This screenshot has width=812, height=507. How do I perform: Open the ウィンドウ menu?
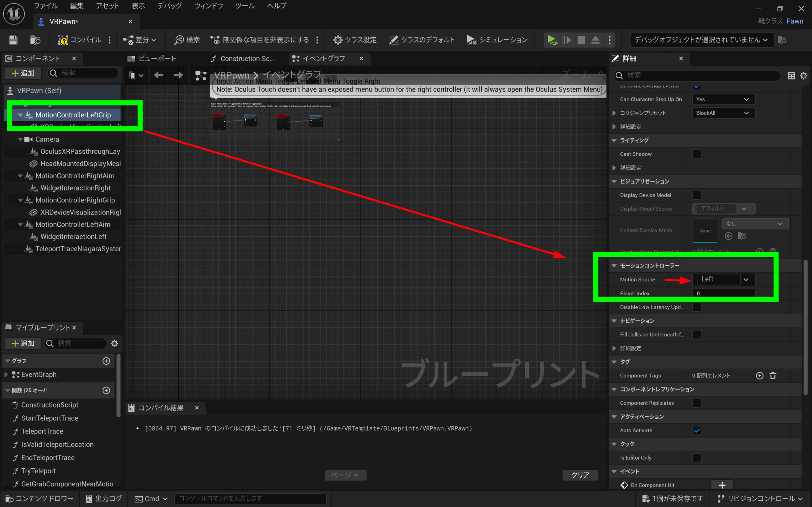tap(208, 6)
